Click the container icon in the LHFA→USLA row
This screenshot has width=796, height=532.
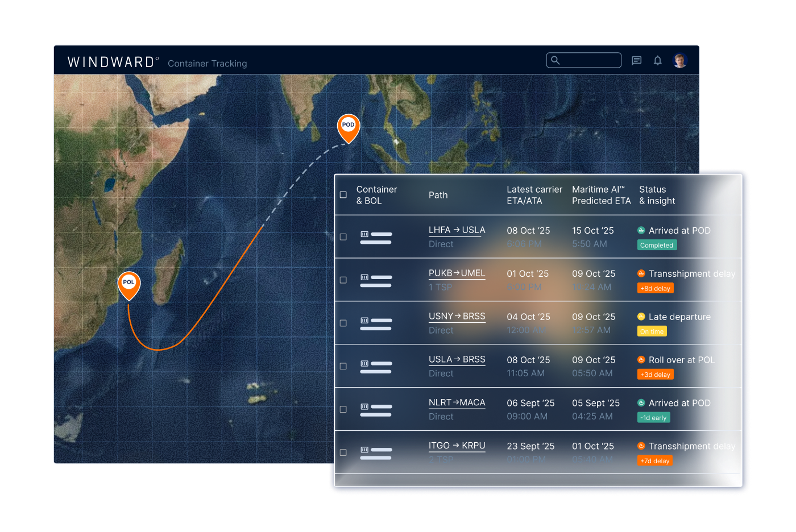click(364, 234)
